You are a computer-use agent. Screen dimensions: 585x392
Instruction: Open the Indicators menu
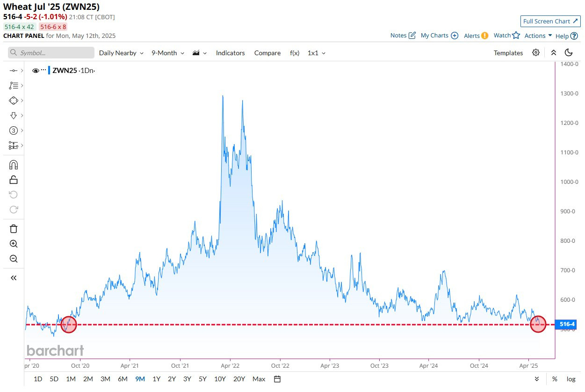click(230, 53)
